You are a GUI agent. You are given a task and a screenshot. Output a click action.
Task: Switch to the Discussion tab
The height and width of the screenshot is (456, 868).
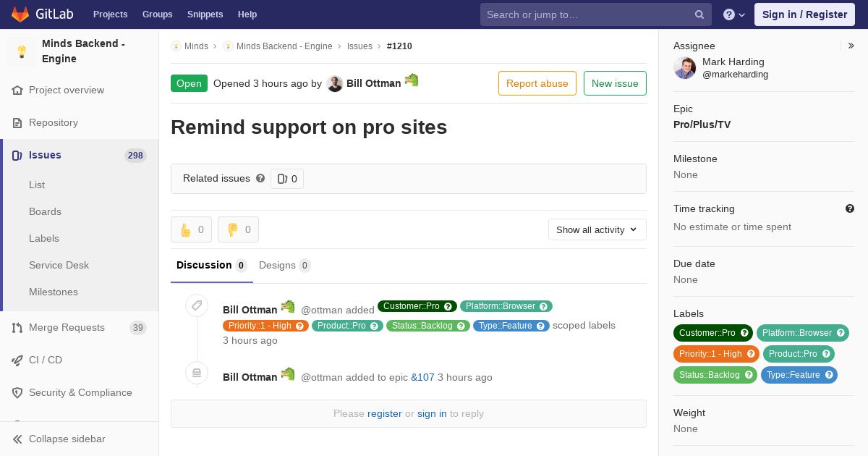(212, 265)
